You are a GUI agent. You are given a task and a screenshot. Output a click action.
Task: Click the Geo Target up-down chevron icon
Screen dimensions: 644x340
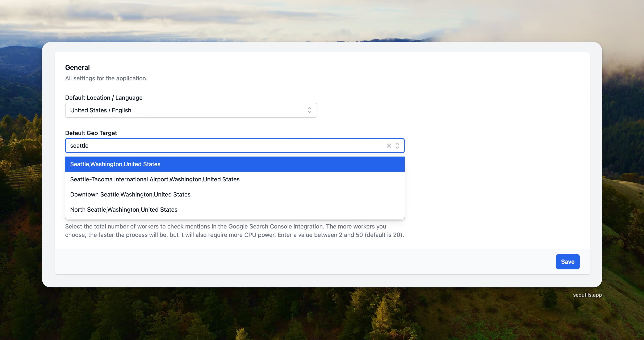coord(397,146)
